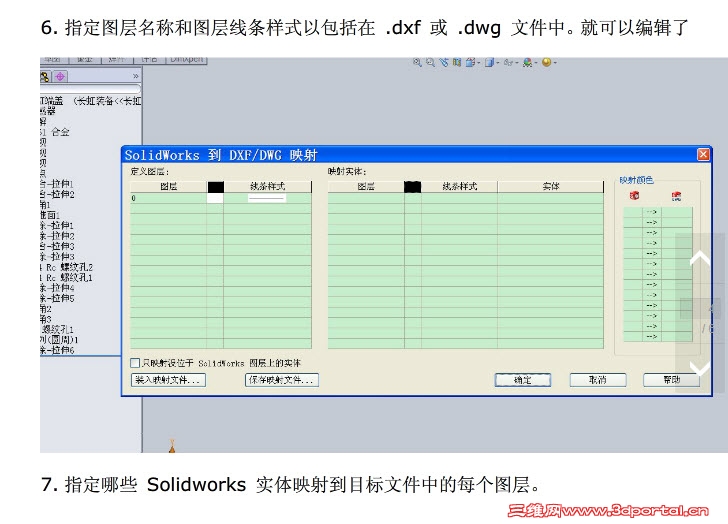Click the 线条样式 header under 映射实体
This screenshot has width=728, height=524.
460,187
